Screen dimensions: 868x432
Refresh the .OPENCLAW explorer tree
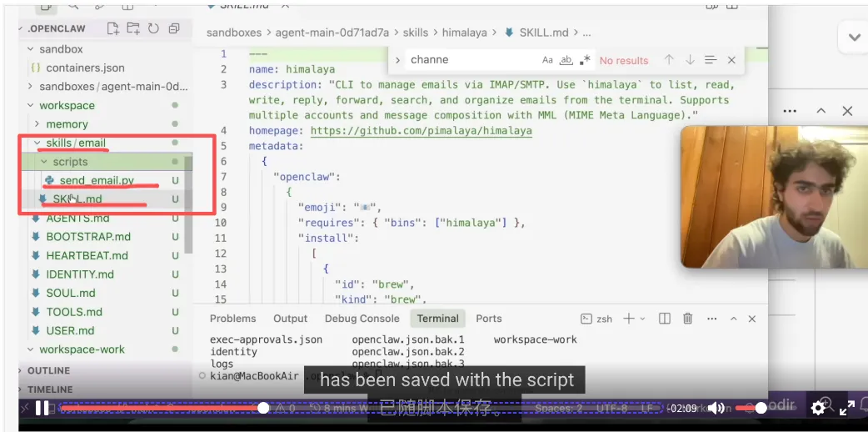point(153,29)
